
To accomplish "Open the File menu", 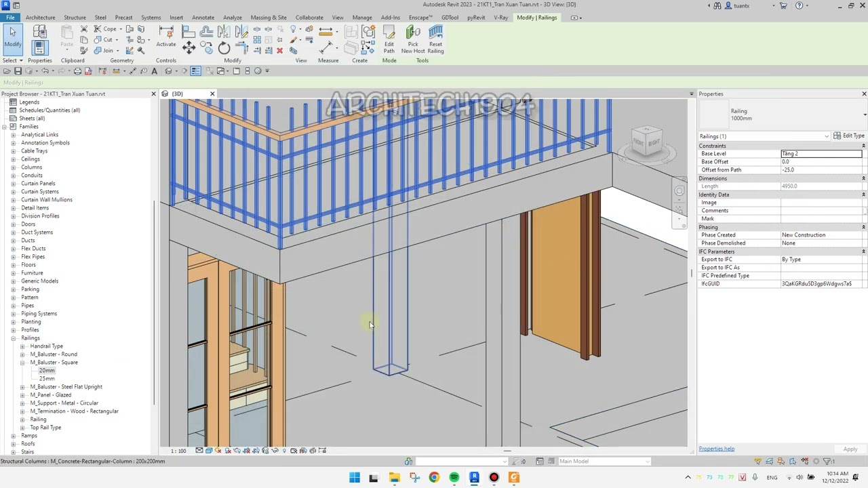I will 10,18.
